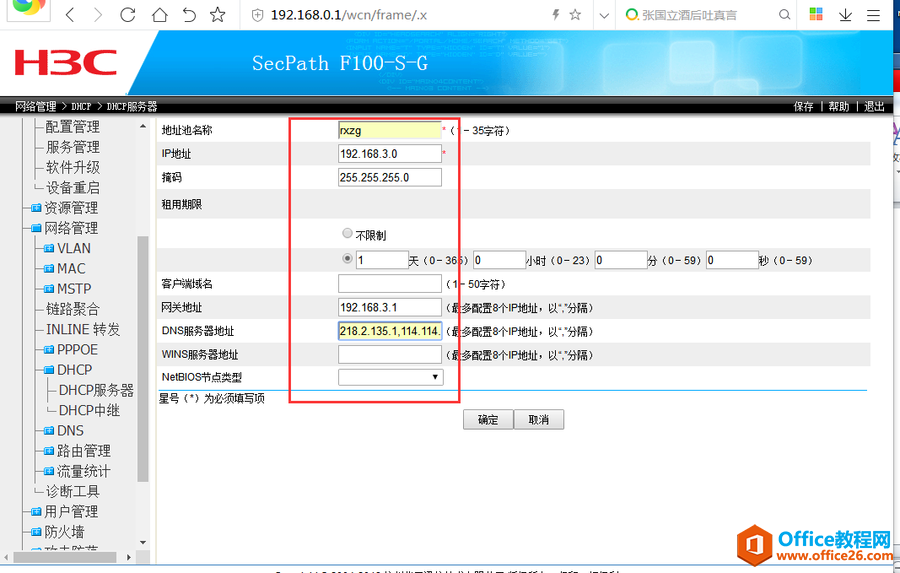Open 配置管理 in the sidebar
The image size is (900, 573).
pyautogui.click(x=72, y=127)
